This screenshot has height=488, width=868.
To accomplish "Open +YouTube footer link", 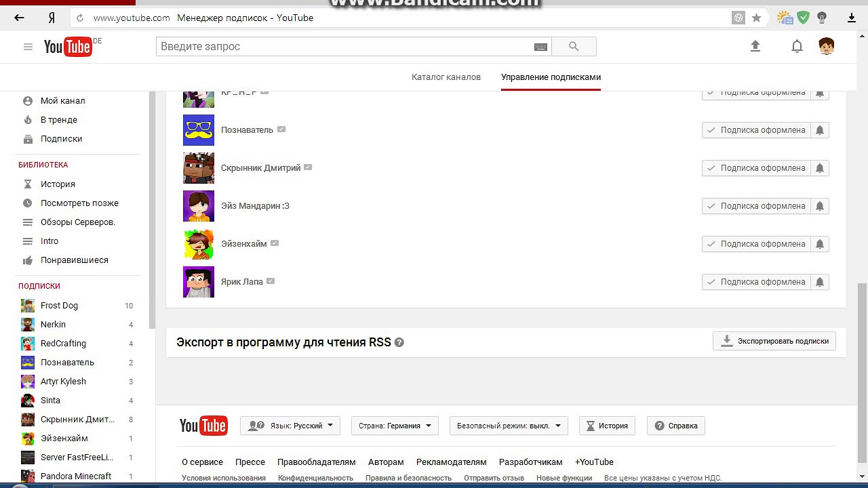I will click(594, 462).
